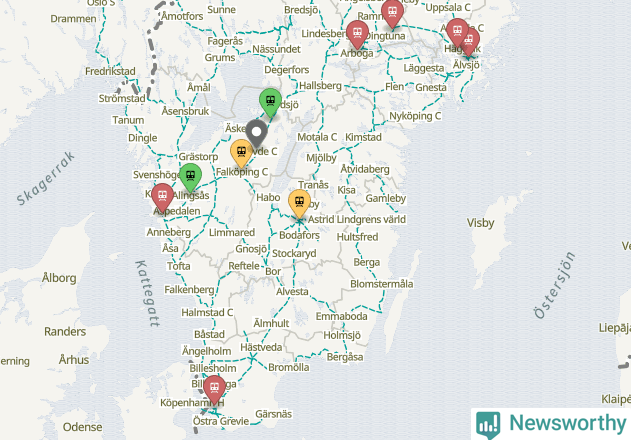
Task: Click the Falkenberg station label
Action: [189, 289]
